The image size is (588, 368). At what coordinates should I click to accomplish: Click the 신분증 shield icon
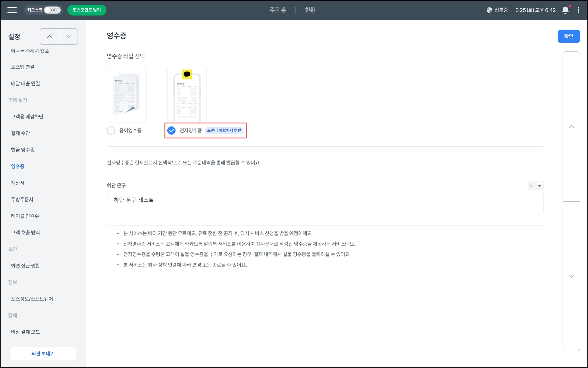tap(489, 10)
